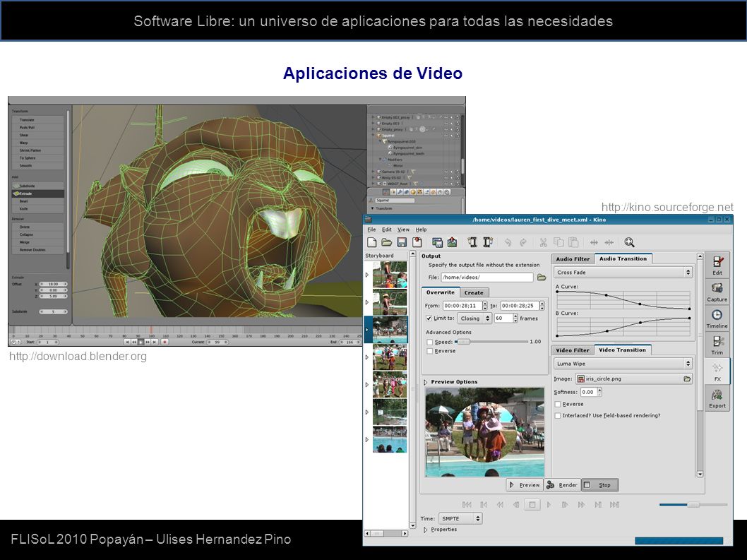This screenshot has height=560, width=747.
Task: Expand the first storyboard scene arrow
Action: coord(367,275)
